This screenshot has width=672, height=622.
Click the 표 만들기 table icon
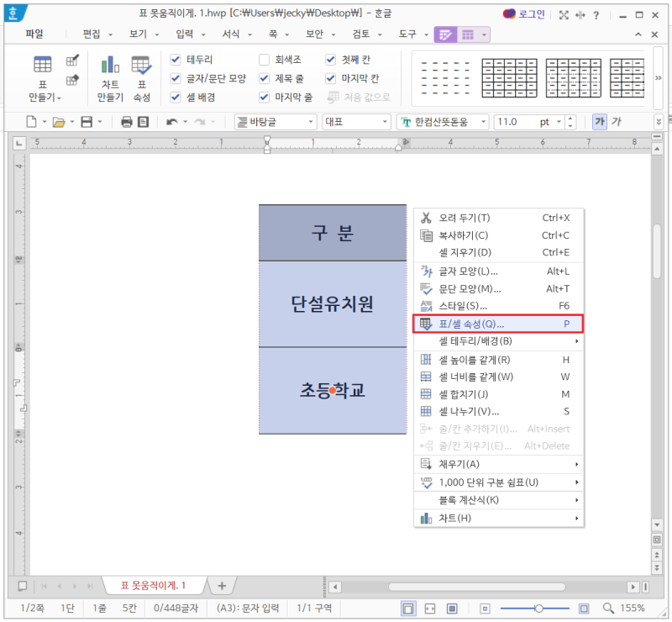coord(43,65)
